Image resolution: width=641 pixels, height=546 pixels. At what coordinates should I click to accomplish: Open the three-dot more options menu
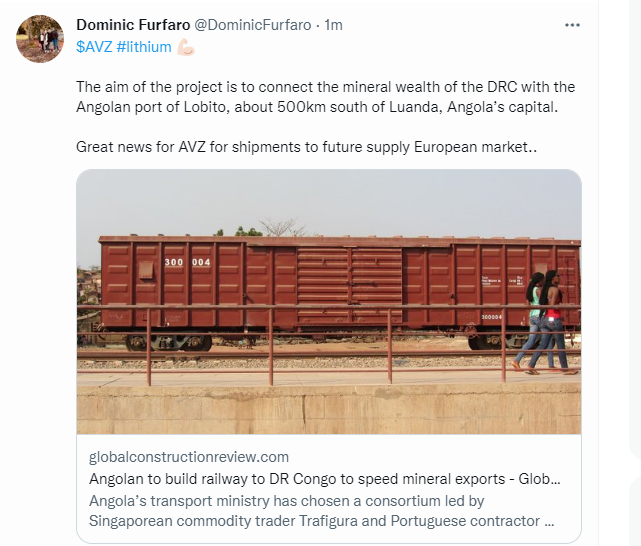[x=572, y=25]
